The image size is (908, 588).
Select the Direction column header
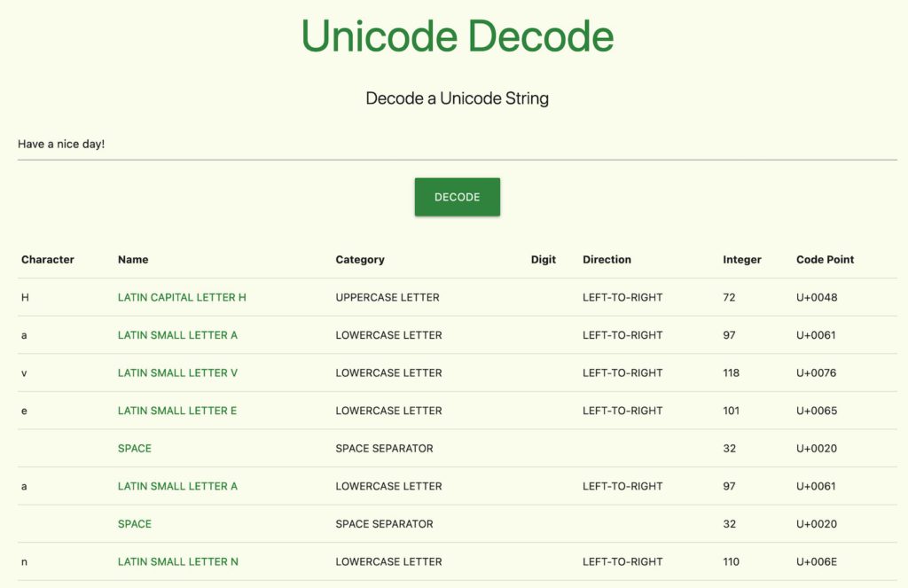[x=607, y=260]
